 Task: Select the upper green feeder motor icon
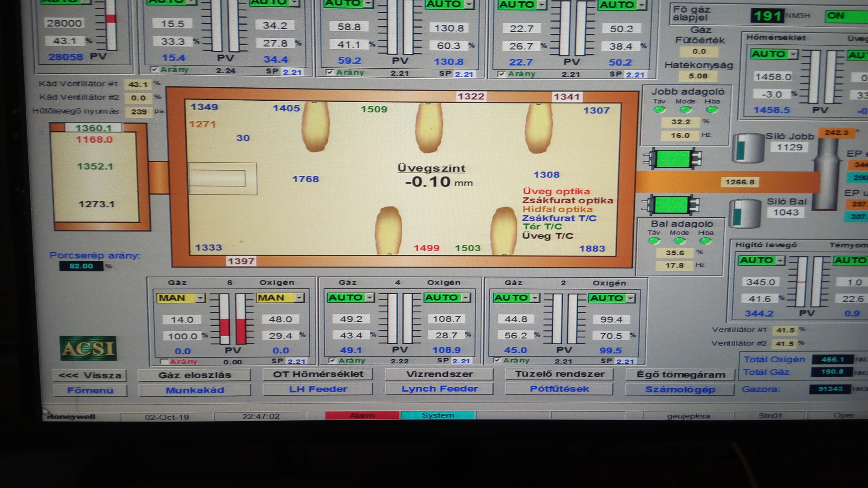click(x=673, y=159)
